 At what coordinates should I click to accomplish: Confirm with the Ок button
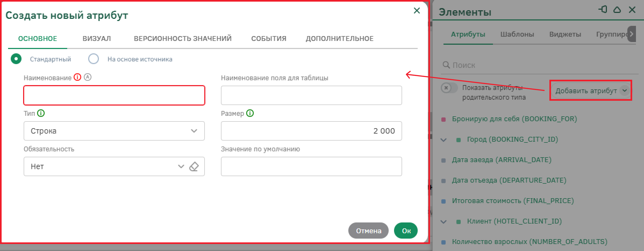(x=406, y=231)
